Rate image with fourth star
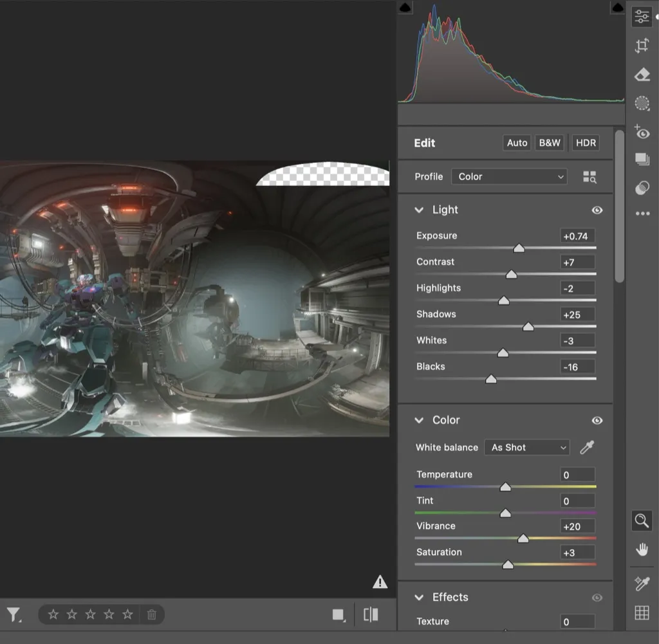 109,614
